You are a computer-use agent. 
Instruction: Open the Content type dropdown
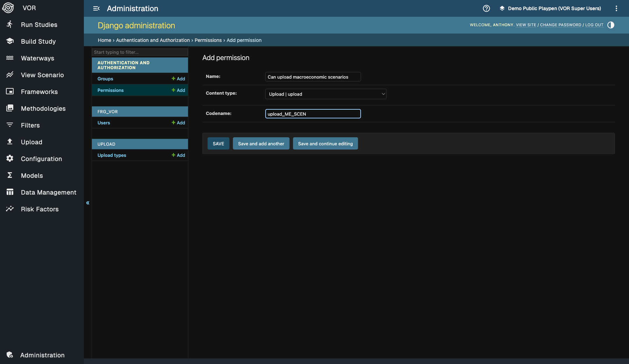coord(326,94)
